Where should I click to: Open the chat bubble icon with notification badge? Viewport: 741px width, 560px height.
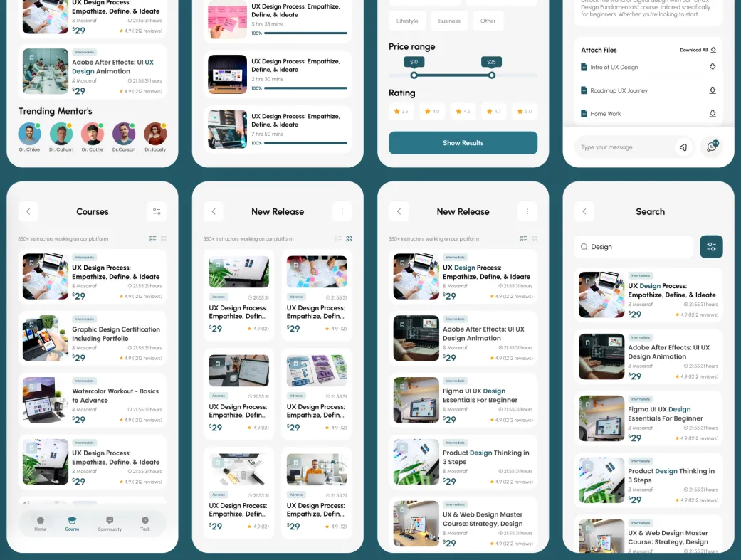pyautogui.click(x=711, y=147)
